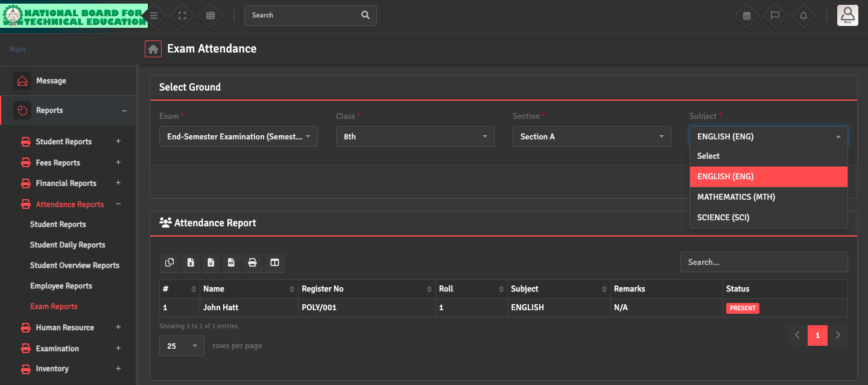The height and width of the screenshot is (385, 868).
Task: Select MATHEMATICS (MTH) from subject list
Action: [x=736, y=197]
